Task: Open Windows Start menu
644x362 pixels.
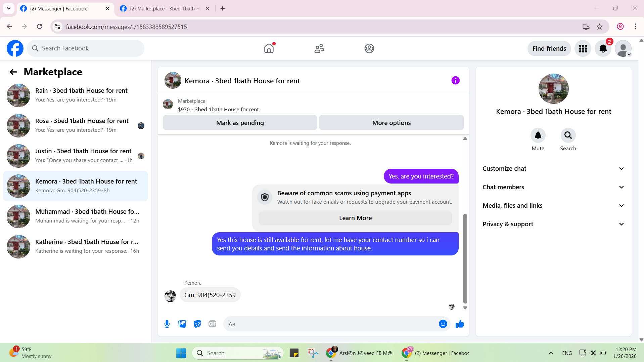Action: click(181, 353)
